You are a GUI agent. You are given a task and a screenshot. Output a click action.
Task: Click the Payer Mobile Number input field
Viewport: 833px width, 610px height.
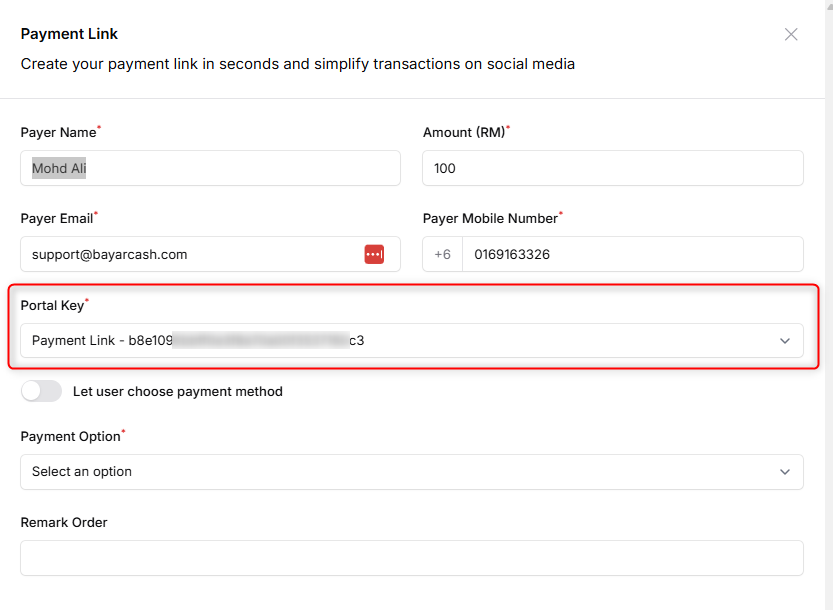(632, 254)
